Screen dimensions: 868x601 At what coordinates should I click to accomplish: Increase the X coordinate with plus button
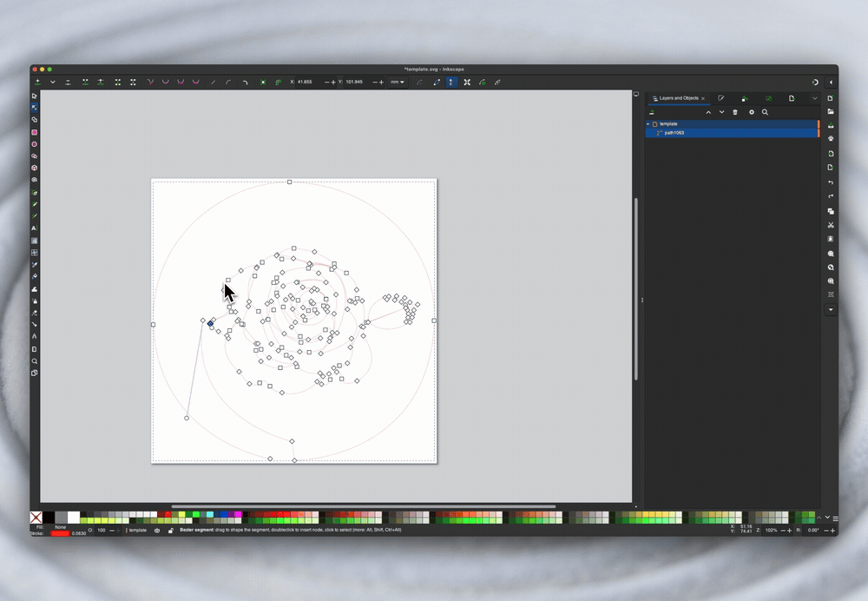pyautogui.click(x=333, y=82)
